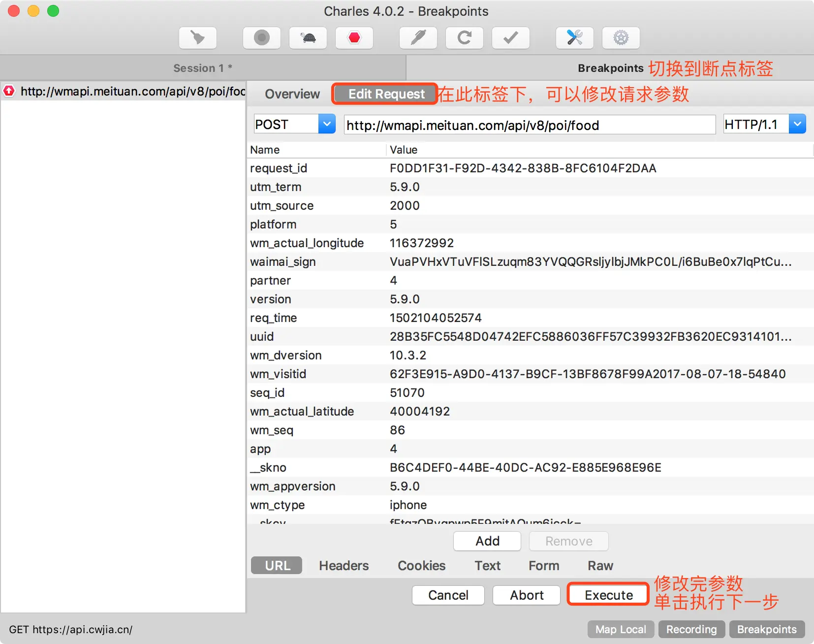Click the Abort button
Image resolution: width=814 pixels, height=644 pixels.
[527, 595]
